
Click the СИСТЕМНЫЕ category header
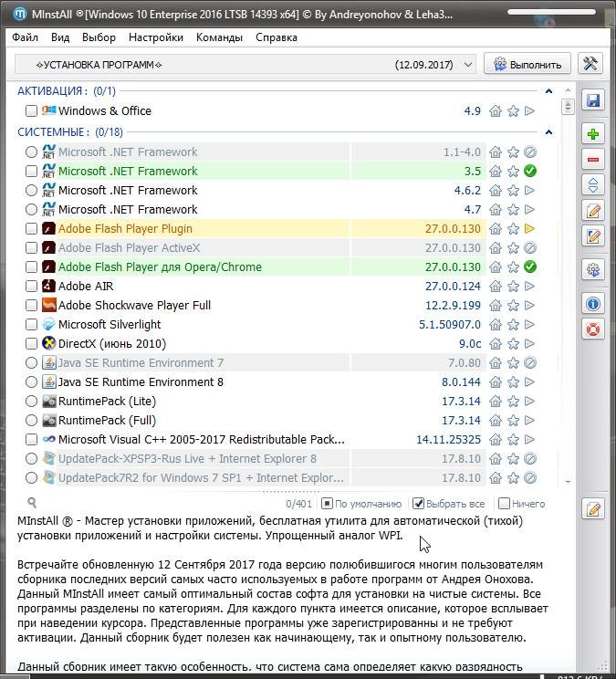click(70, 131)
